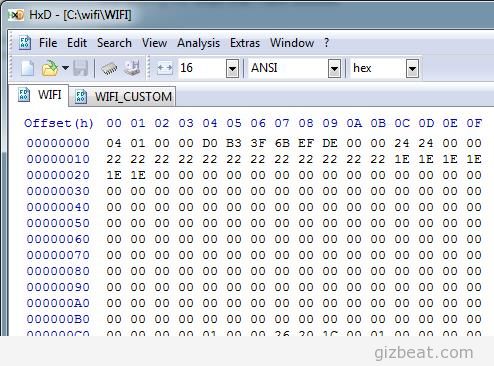Open the hex offset base dropdown arrow
Viewport: 494px width, 366px height.
412,69
